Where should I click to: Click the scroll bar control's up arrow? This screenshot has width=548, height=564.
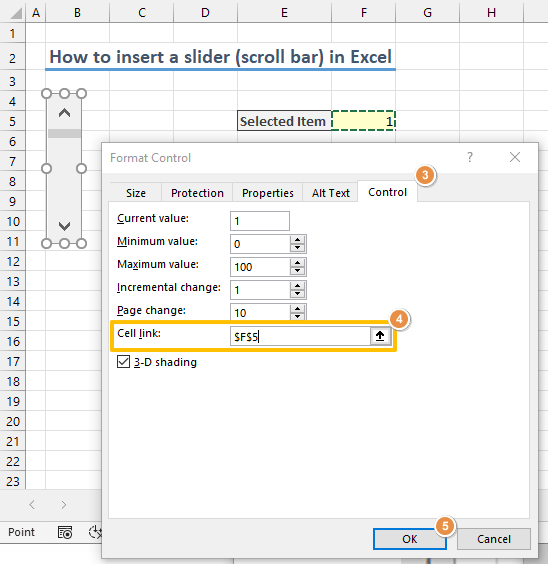tap(64, 113)
